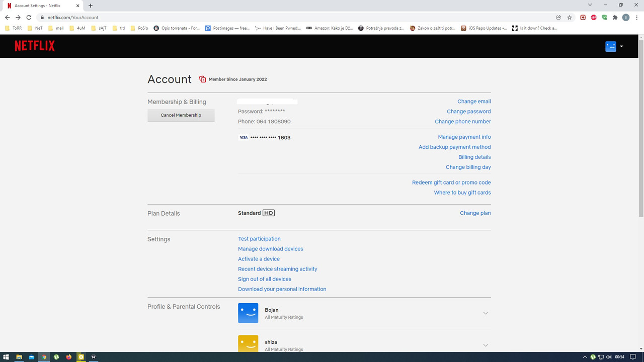The height and width of the screenshot is (362, 644).
Task: Close the Account Settings - Netflix tab
Action: (x=77, y=6)
